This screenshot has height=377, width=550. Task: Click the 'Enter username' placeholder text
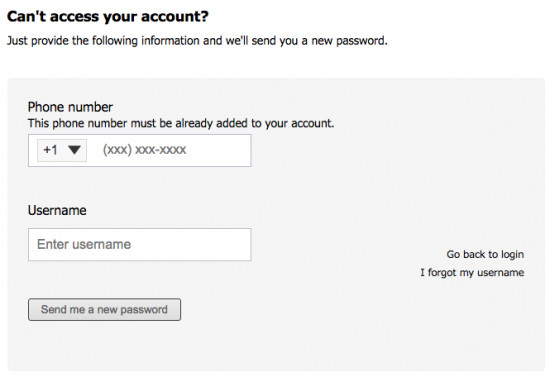point(84,244)
